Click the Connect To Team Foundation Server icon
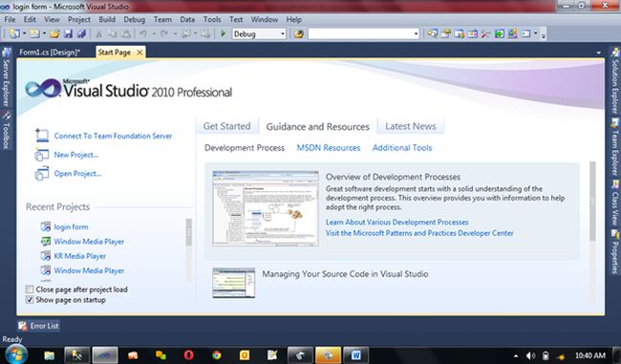 pos(42,136)
